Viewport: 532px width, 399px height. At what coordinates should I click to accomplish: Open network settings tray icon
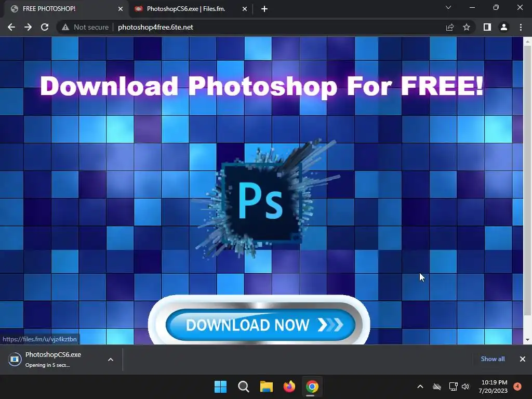pyautogui.click(x=453, y=387)
